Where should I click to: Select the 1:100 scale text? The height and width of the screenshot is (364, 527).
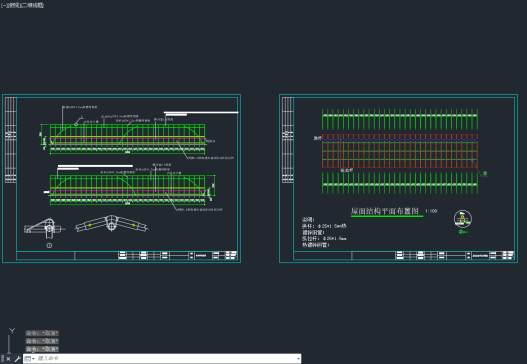[431, 211]
